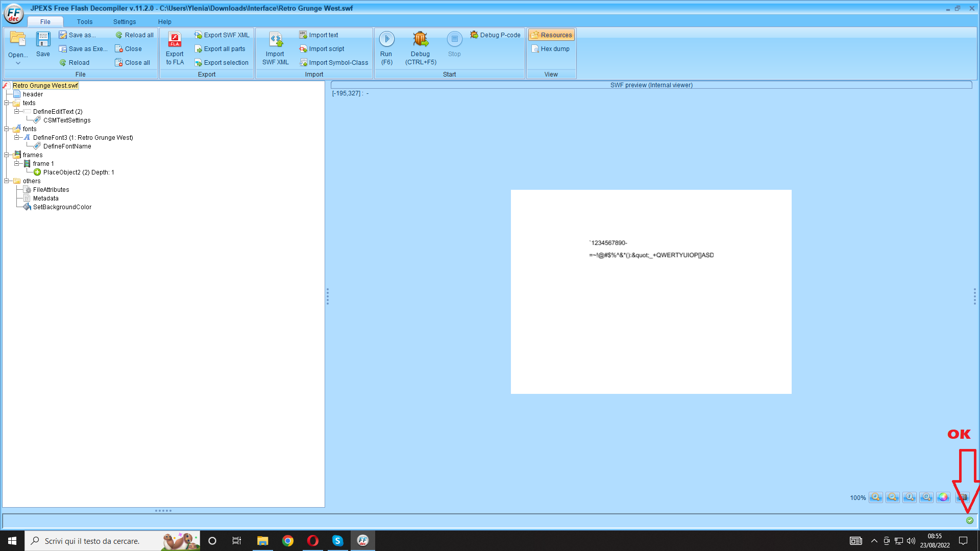Open File Explorer from the taskbar
The image size is (980, 551).
pos(263,541)
